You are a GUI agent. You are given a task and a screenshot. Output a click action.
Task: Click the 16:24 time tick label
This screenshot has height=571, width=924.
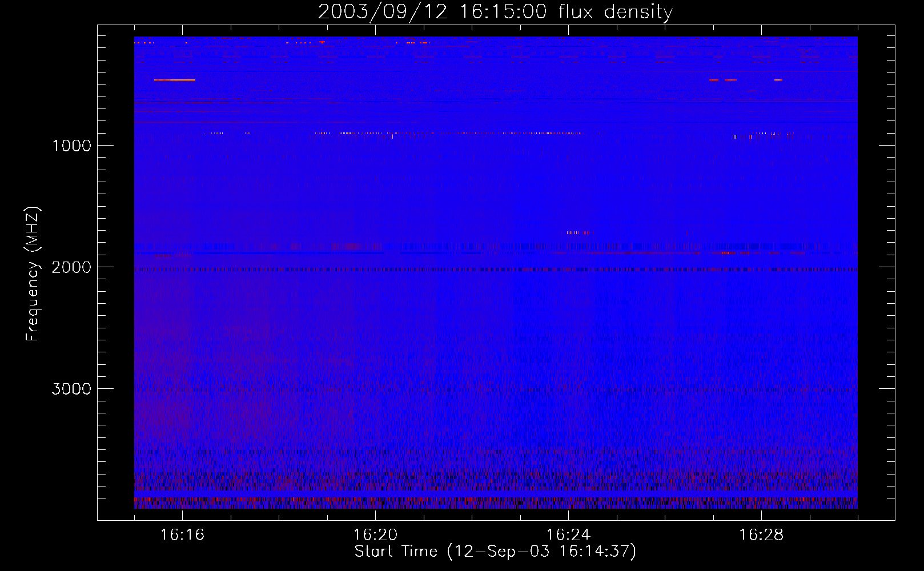tap(568, 534)
